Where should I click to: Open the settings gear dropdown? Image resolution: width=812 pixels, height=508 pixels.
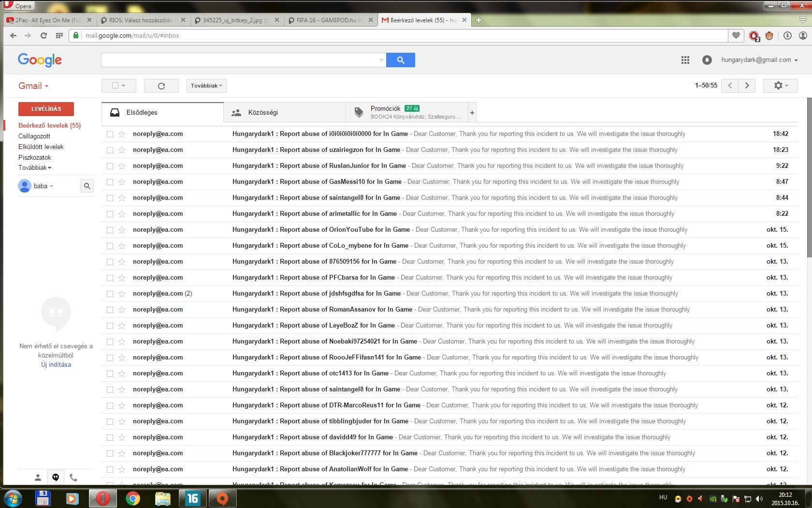[781, 86]
